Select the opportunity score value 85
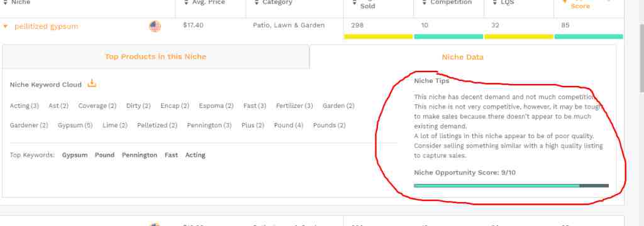 (x=565, y=26)
